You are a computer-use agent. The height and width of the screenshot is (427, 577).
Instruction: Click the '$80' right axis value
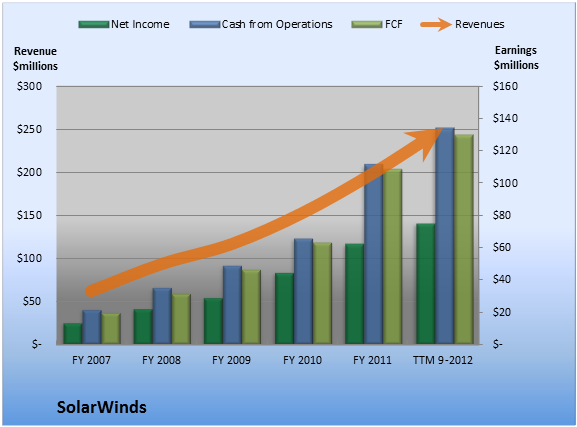click(x=502, y=215)
